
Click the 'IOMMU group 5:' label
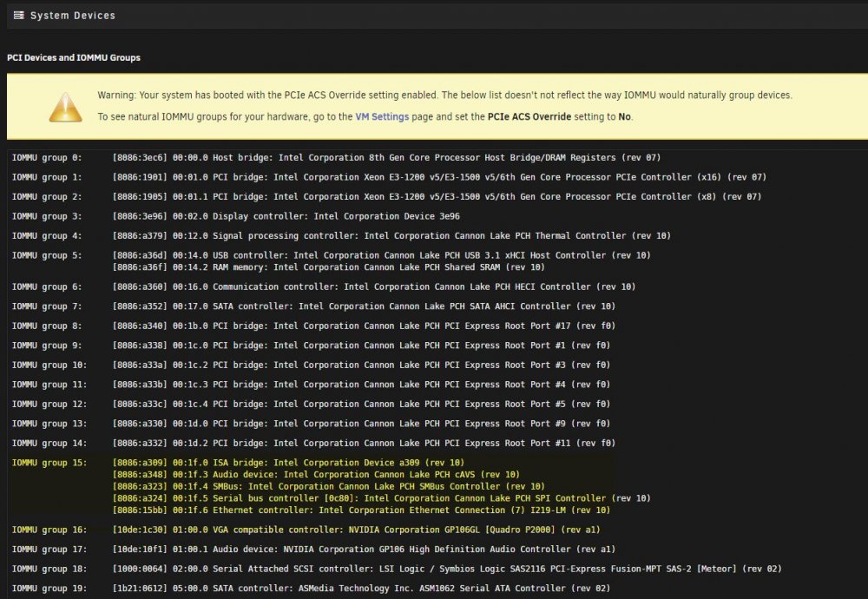pyautogui.click(x=47, y=255)
